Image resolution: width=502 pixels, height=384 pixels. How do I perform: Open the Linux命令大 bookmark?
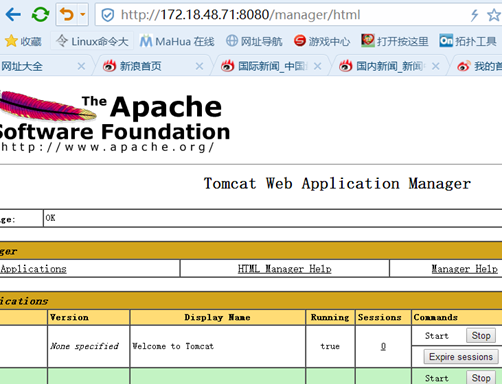pyautogui.click(x=92, y=41)
